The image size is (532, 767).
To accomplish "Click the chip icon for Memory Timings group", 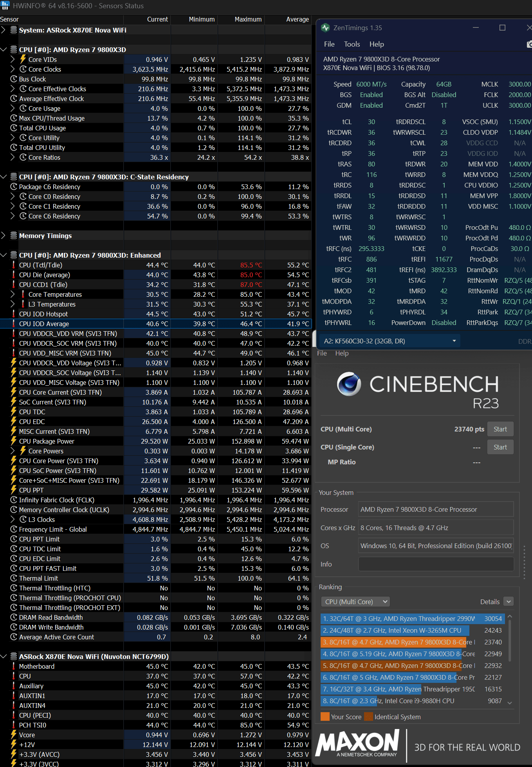I will tap(14, 235).
